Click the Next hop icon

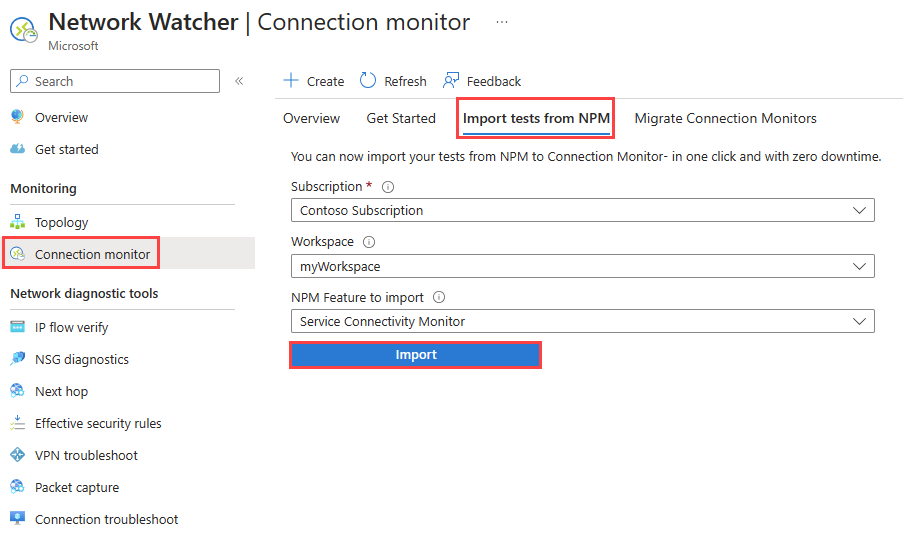17,391
